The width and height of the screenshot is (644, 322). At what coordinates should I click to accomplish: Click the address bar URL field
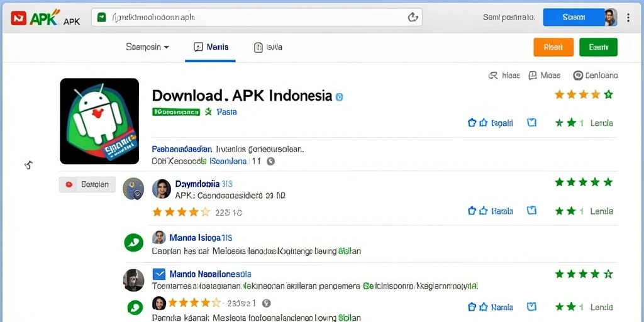coord(257,17)
